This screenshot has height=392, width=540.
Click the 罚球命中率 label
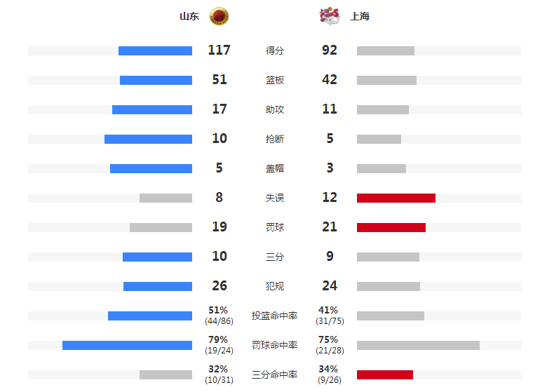pos(274,345)
